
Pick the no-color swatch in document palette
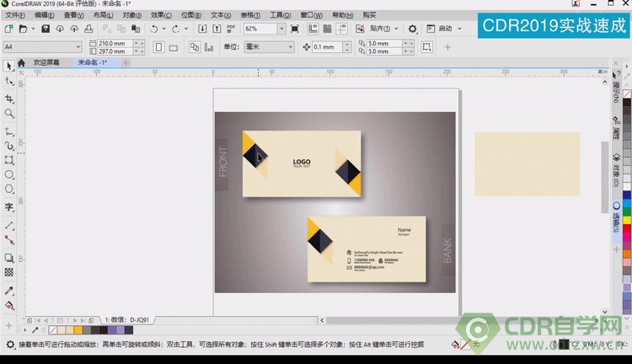[x=52, y=330]
